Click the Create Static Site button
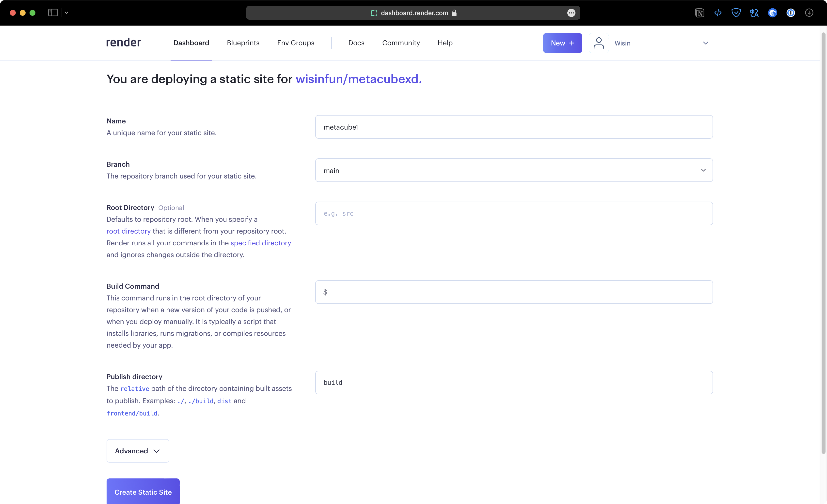This screenshot has height=504, width=827. pos(143,492)
